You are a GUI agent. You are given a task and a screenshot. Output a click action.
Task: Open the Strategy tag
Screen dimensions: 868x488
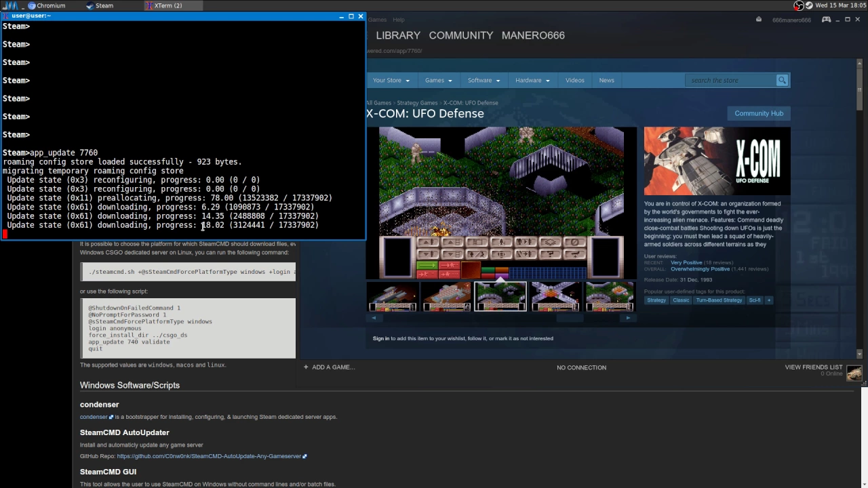click(656, 300)
